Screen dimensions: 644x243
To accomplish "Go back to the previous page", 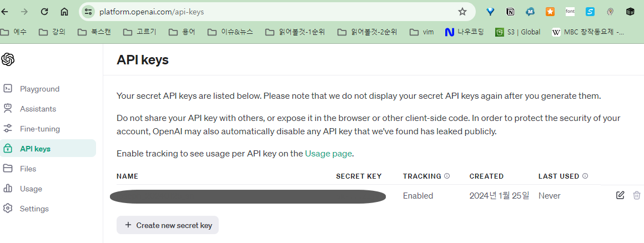I will pyautogui.click(x=5, y=12).
